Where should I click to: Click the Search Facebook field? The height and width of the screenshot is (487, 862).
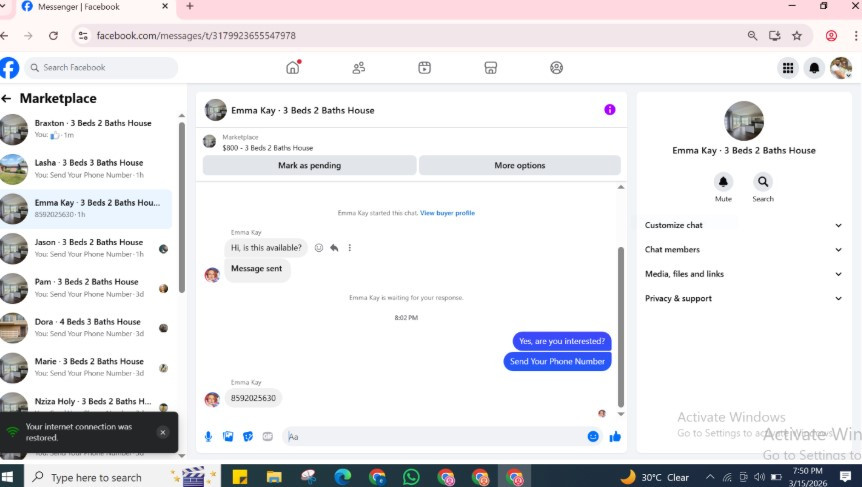click(x=101, y=68)
